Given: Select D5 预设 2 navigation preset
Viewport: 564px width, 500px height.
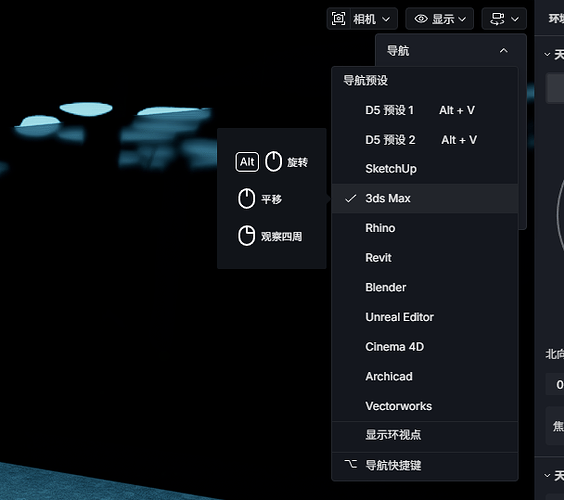Looking at the screenshot, I should (424, 140).
